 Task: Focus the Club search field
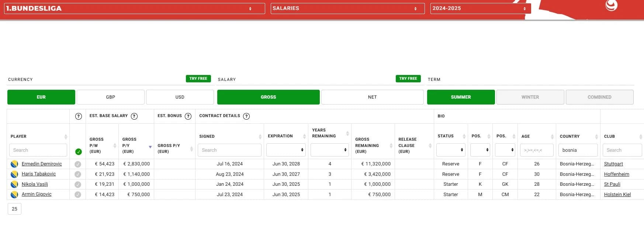(x=622, y=150)
